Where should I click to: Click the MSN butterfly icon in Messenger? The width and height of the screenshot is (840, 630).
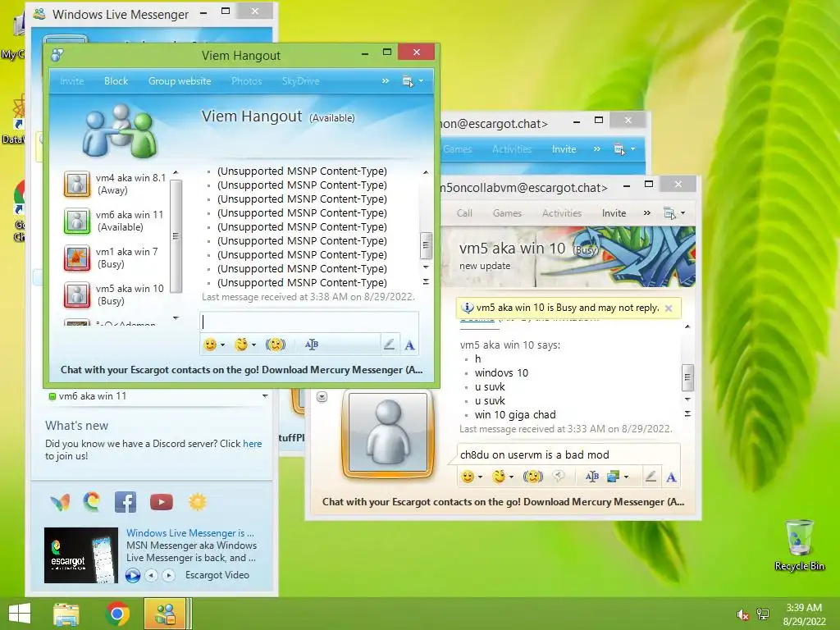(60, 502)
